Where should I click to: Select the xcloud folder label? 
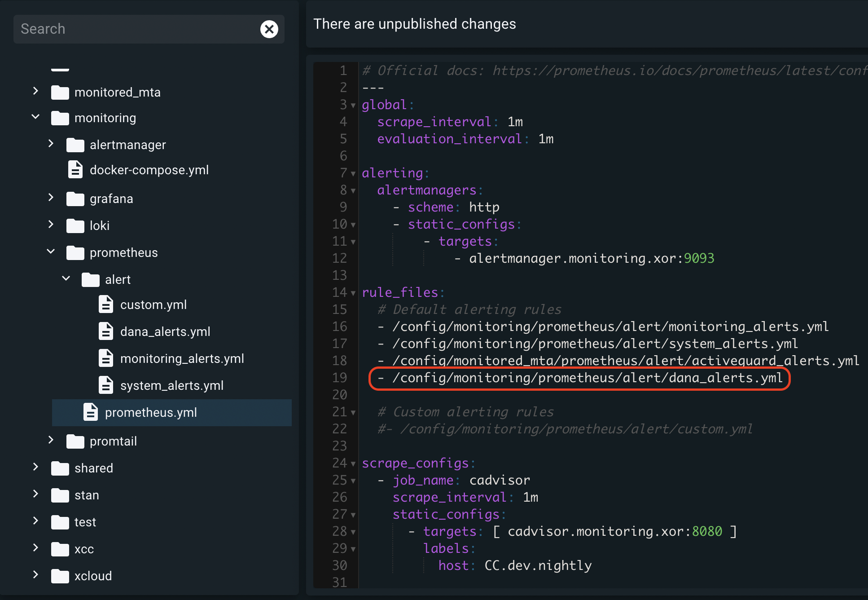point(93,576)
